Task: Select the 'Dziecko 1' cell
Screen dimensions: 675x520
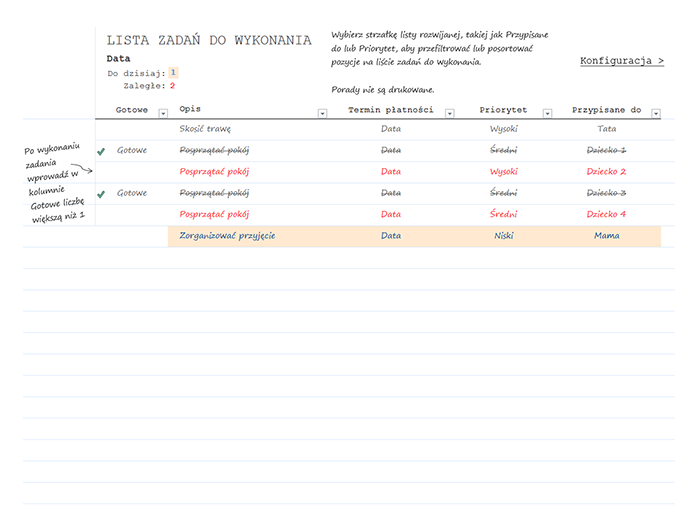Action: tap(607, 150)
